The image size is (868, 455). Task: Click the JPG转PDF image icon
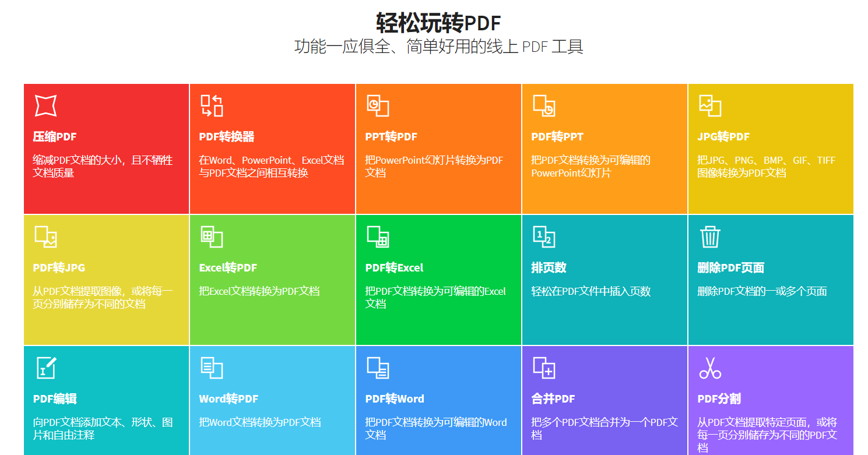click(710, 105)
